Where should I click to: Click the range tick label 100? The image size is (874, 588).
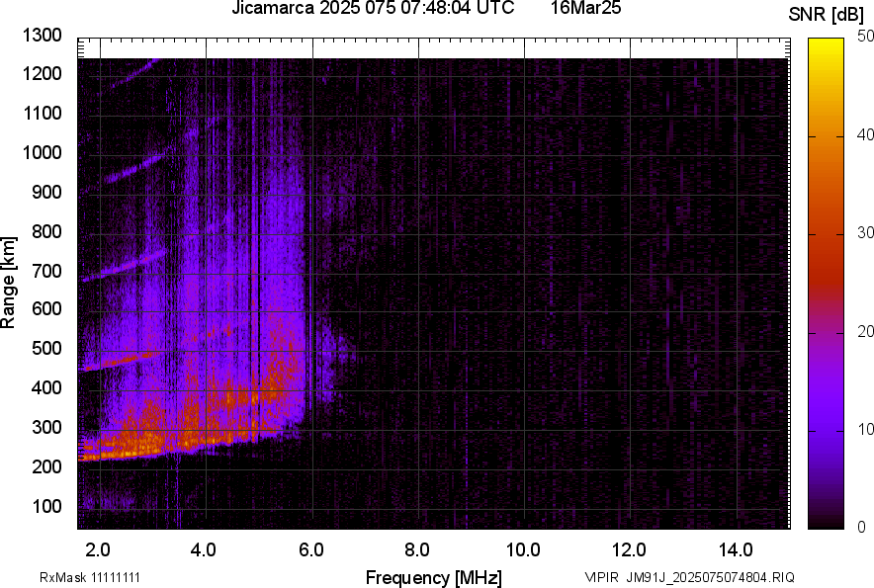click(46, 506)
